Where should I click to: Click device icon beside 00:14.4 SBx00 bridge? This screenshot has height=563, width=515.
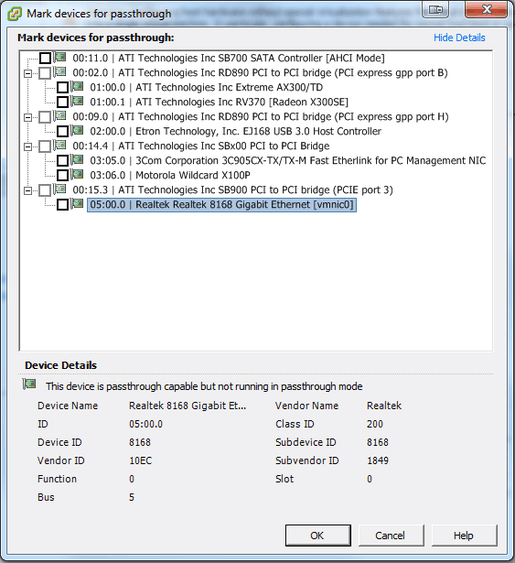(60, 145)
